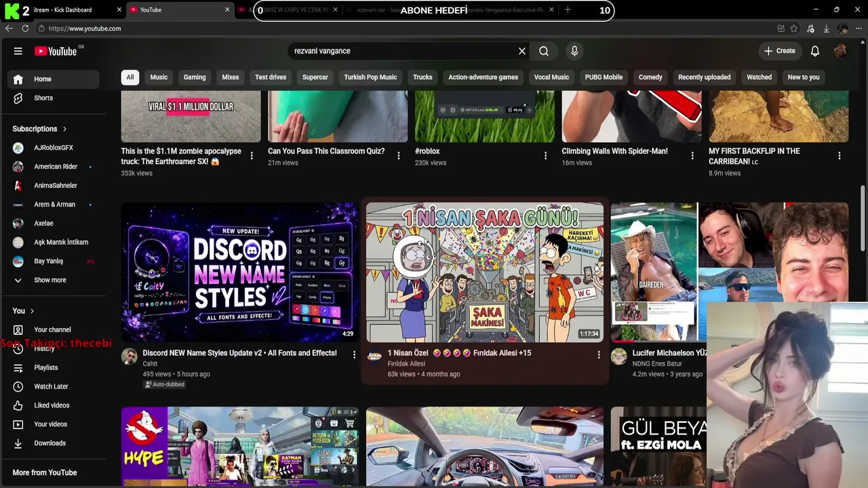The width and height of the screenshot is (868, 488).
Task: Open Cahit channel avatar
Action: [130, 357]
